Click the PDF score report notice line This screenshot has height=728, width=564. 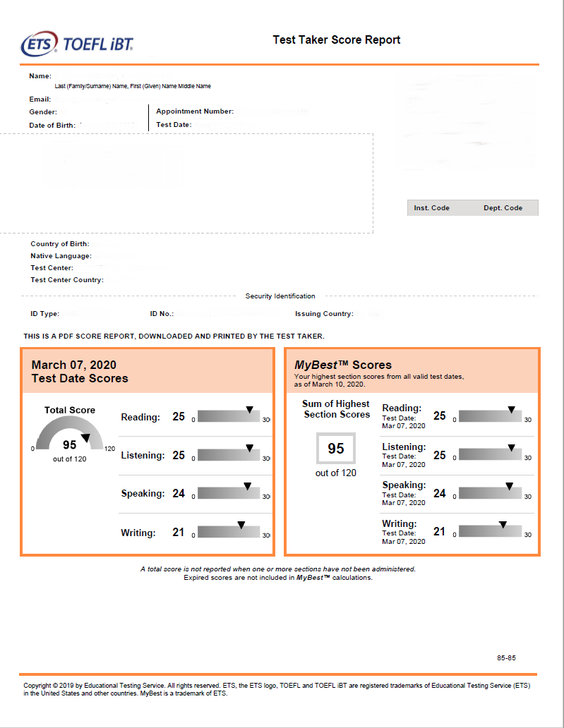pos(174,336)
